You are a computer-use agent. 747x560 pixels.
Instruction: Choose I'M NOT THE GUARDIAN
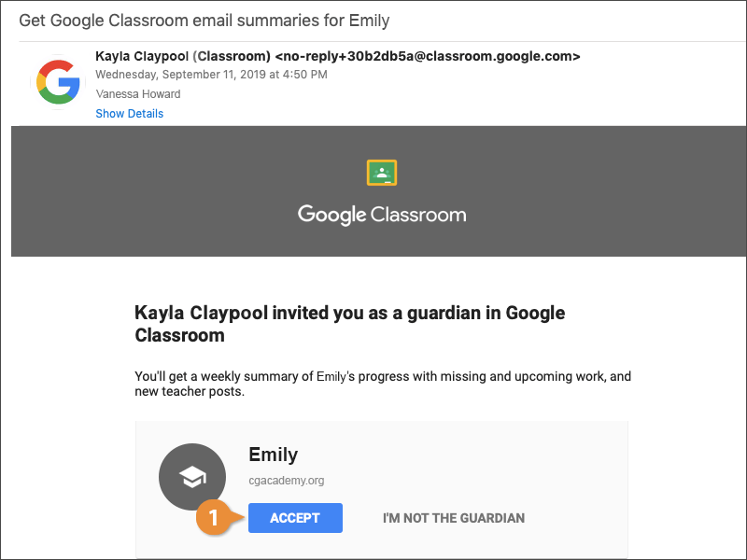454,518
